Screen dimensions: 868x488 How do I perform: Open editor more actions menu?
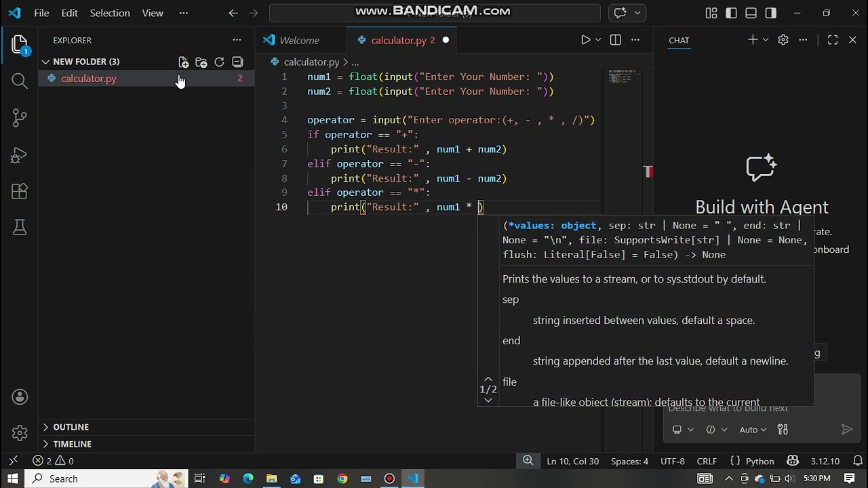(x=635, y=40)
